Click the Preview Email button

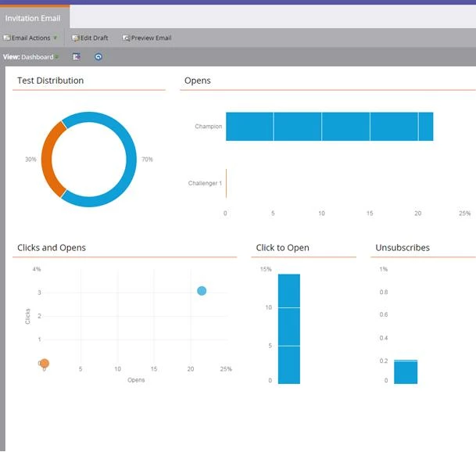[147, 38]
